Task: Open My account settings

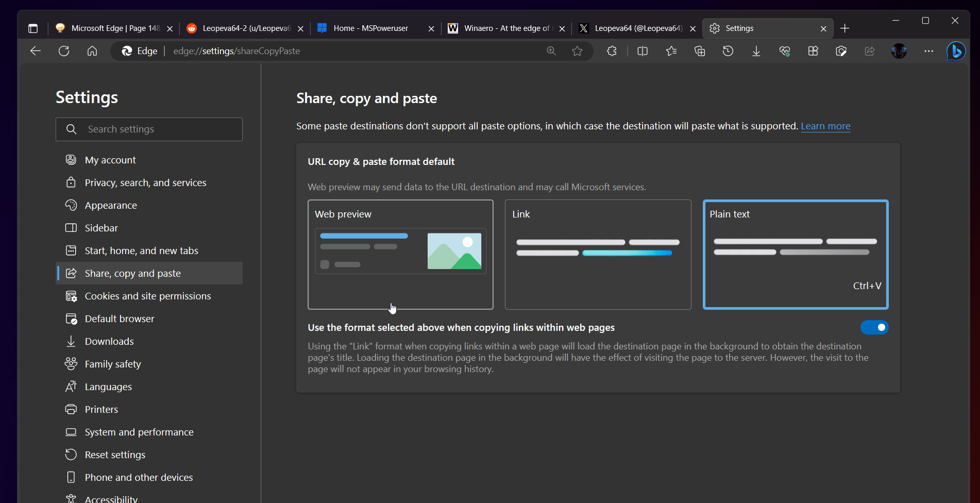Action: tap(149, 160)
